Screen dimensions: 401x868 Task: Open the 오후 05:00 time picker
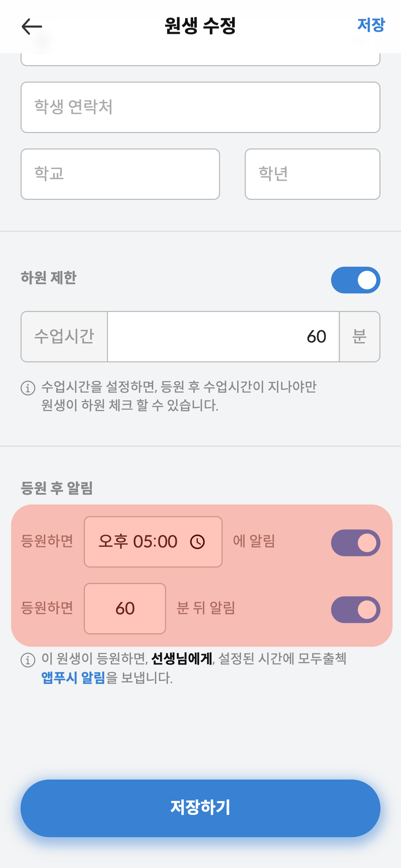click(x=153, y=542)
